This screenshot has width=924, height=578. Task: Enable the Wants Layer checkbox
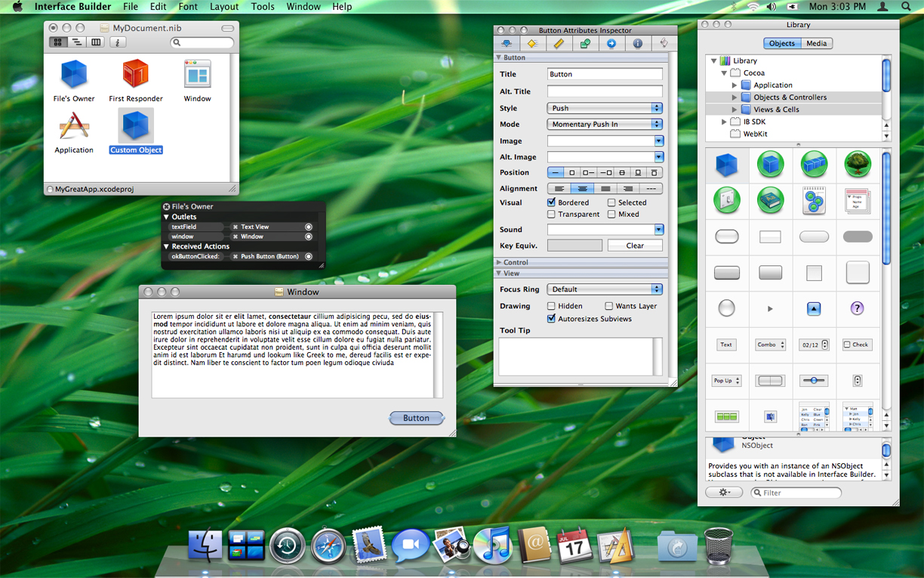pos(608,306)
